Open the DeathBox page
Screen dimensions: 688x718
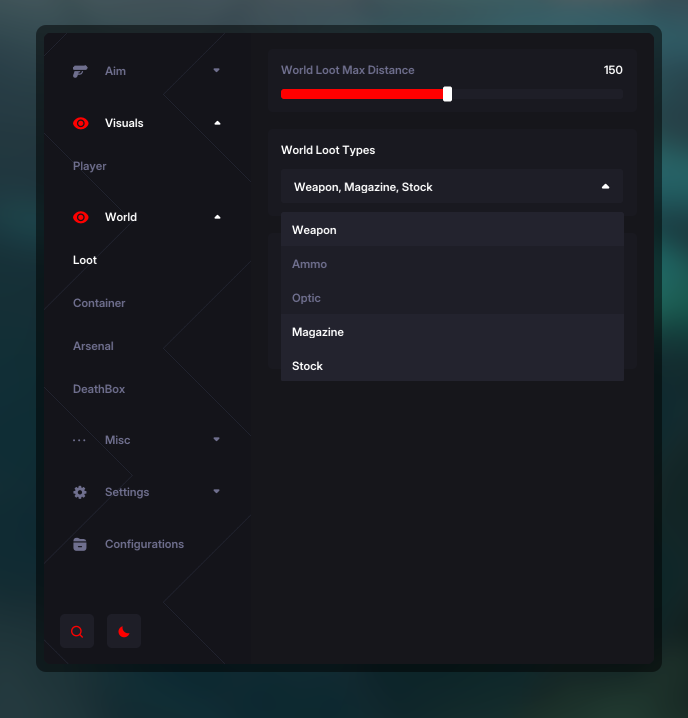pyautogui.click(x=99, y=389)
